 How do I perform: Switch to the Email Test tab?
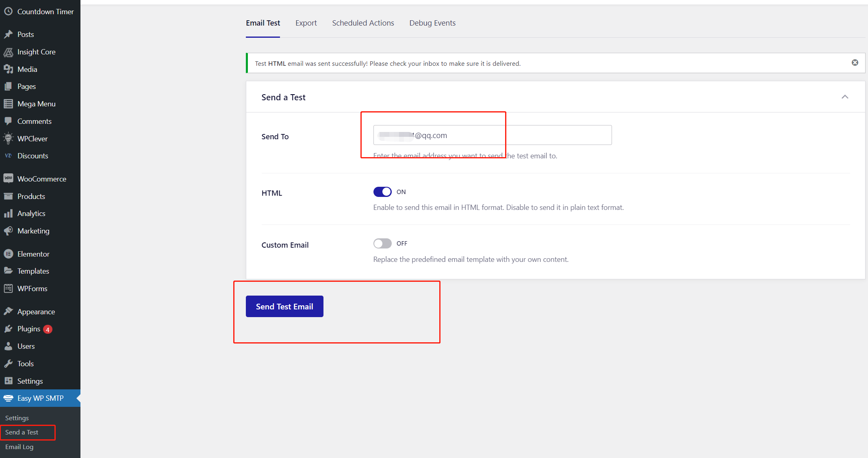[263, 23]
